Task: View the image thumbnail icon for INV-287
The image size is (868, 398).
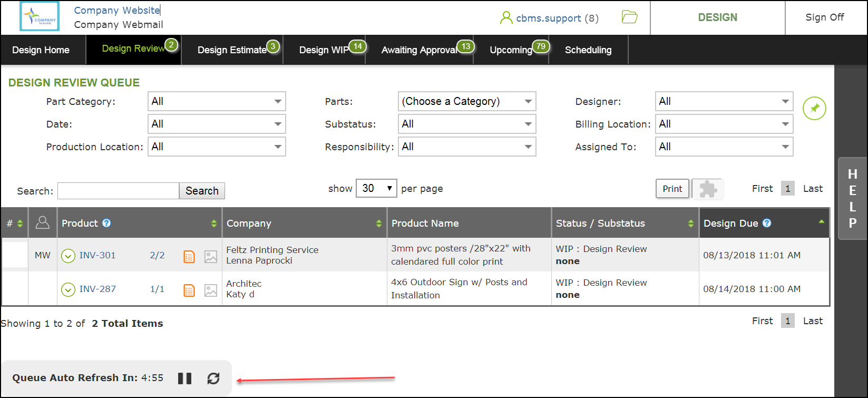Action: [x=211, y=290]
